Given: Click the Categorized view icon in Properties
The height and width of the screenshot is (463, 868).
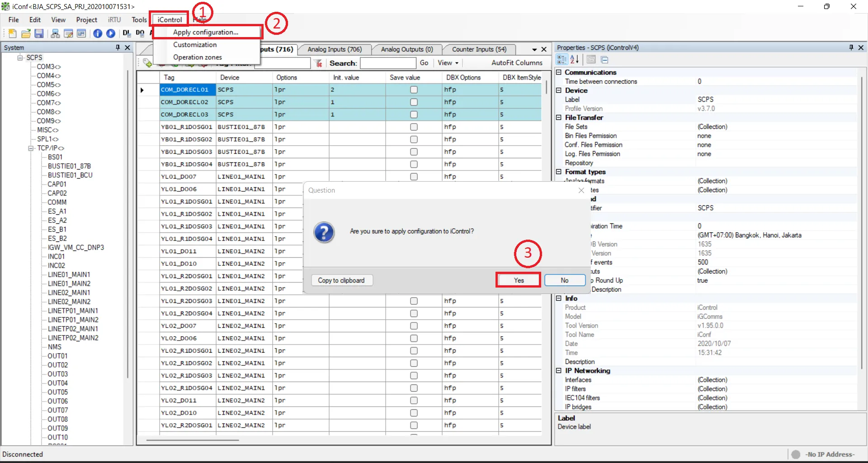Looking at the screenshot, I should point(562,60).
